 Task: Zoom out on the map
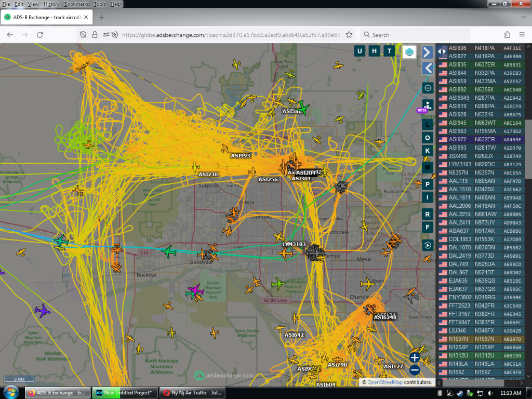415,370
